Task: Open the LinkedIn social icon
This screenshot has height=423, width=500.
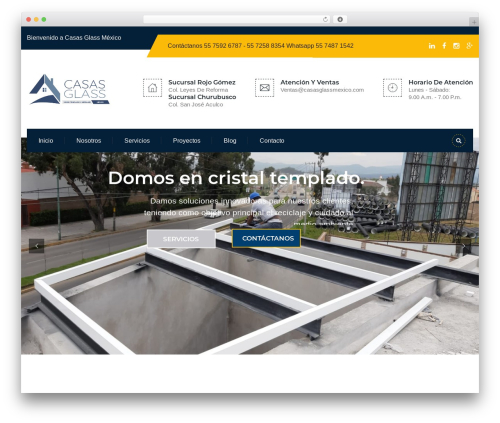Action: [x=432, y=46]
